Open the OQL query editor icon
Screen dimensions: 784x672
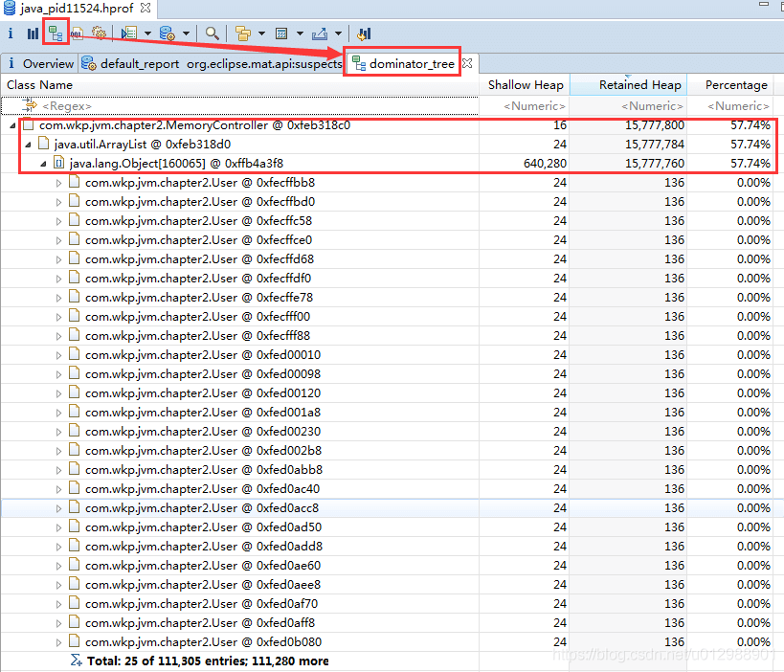pyautogui.click(x=77, y=34)
